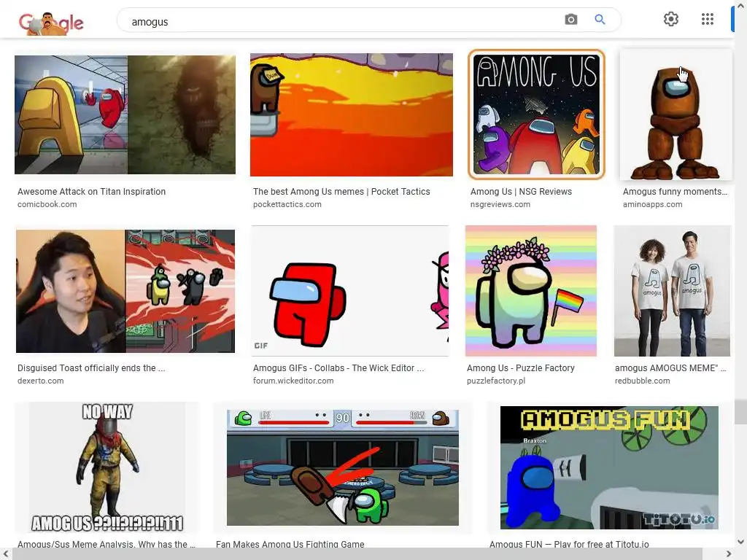747x560 pixels.
Task: Visit redbubble.com source link
Action: click(x=642, y=381)
